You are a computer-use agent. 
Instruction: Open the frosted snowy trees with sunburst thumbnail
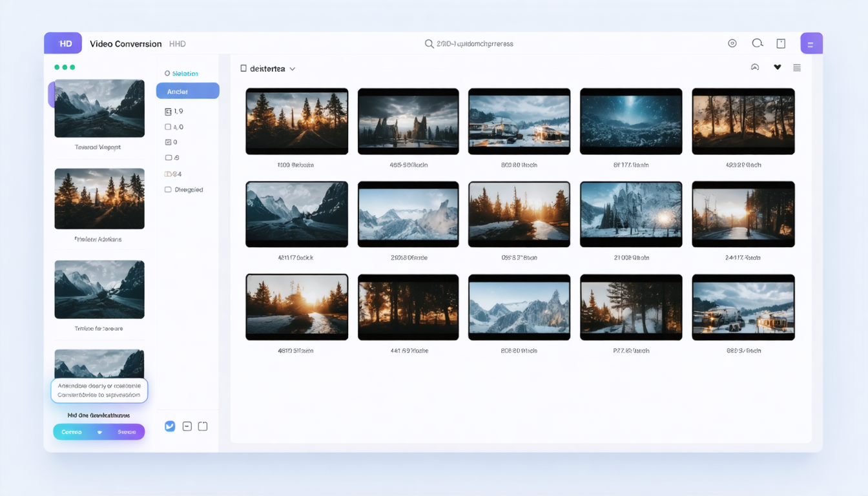pyautogui.click(x=631, y=214)
